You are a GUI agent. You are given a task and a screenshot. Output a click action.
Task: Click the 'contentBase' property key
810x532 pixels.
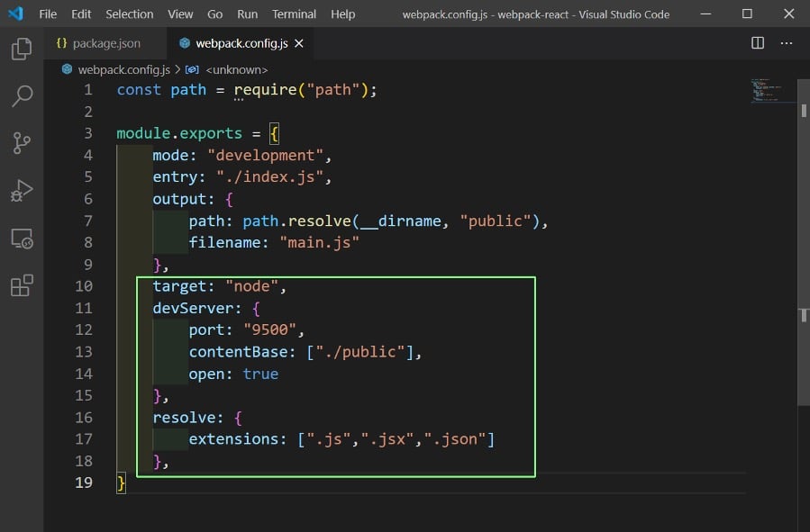[238, 352]
